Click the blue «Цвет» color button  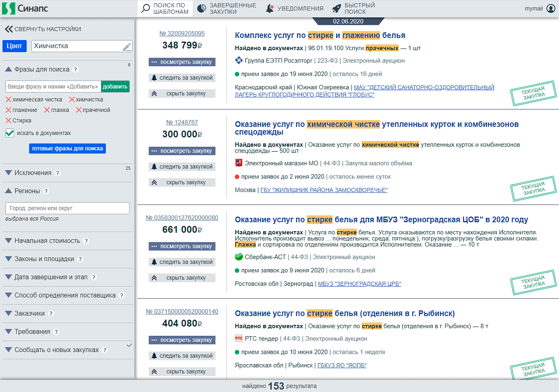point(15,46)
